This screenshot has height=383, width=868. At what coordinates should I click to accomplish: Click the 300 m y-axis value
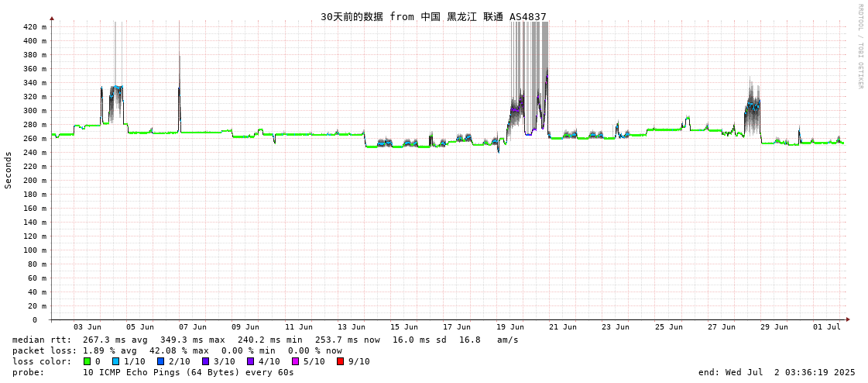[36, 110]
